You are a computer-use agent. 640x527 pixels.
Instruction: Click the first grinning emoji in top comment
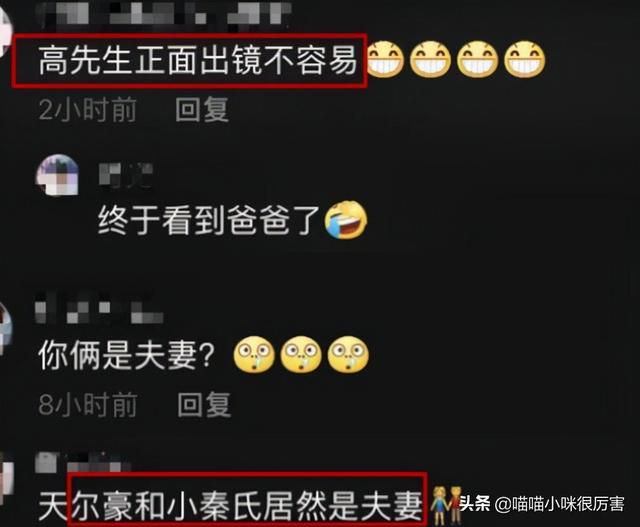384,60
